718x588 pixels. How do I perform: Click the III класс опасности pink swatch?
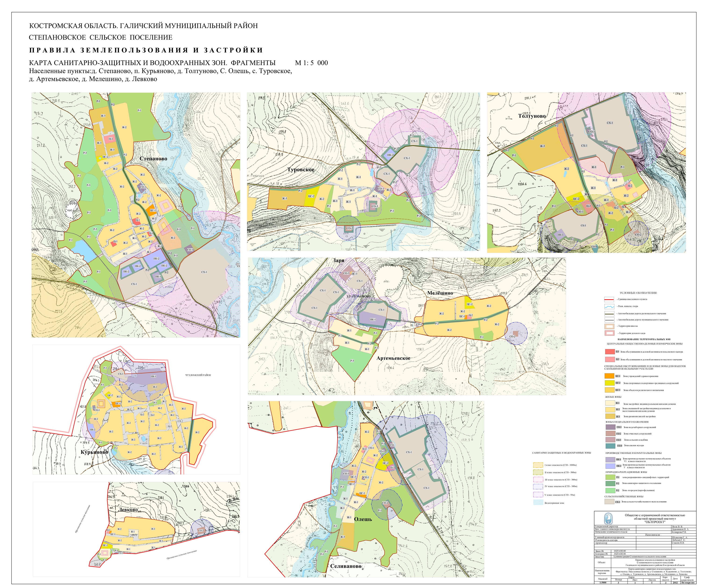click(538, 480)
